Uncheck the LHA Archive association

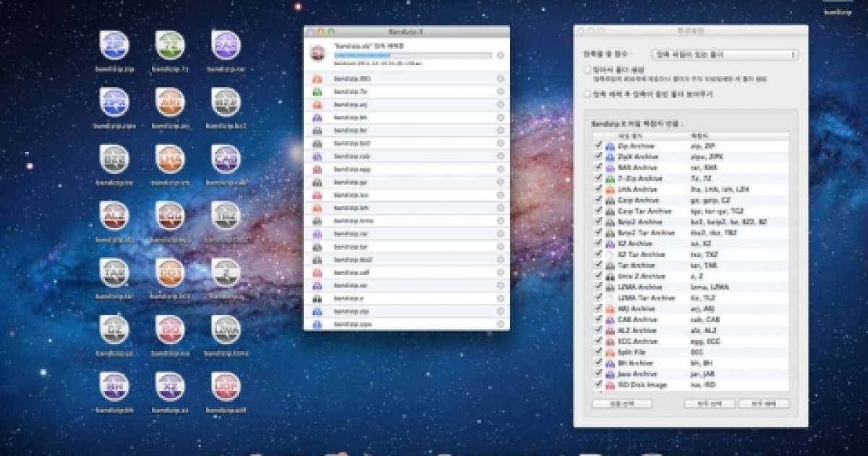(598, 189)
